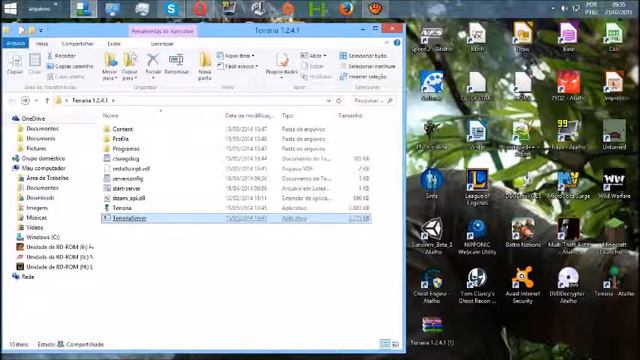Image resolution: width=640 pixels, height=360 pixels.
Task: Open the Fácil acesso dropdown
Action: 238,66
